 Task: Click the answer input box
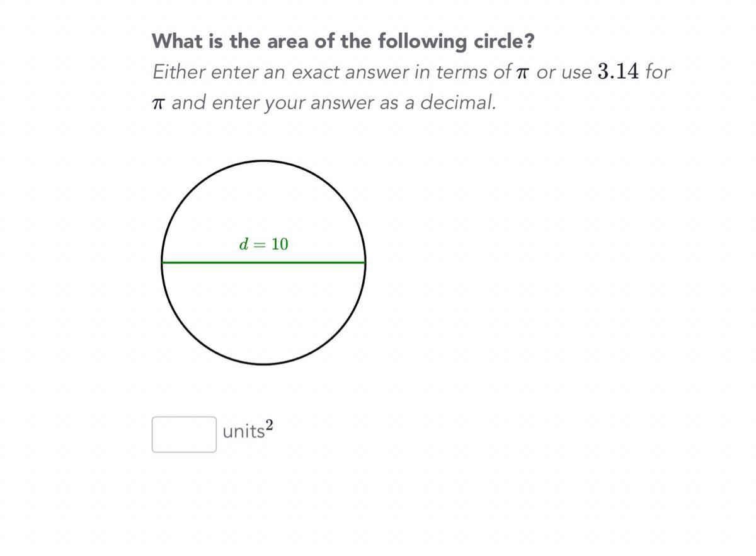[x=184, y=434]
